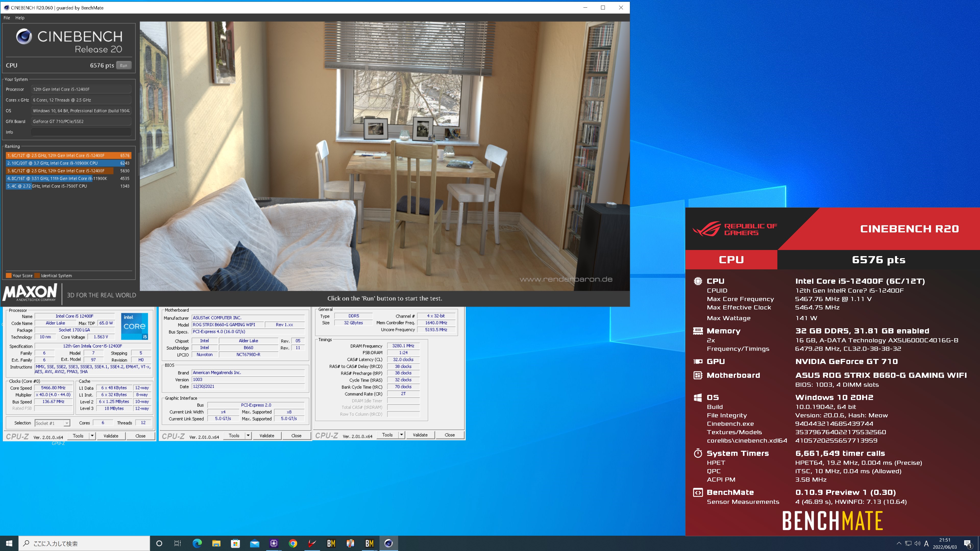This screenshot has width=980, height=551.
Task: Click the empty Info field in Cinebench
Action: (x=81, y=132)
